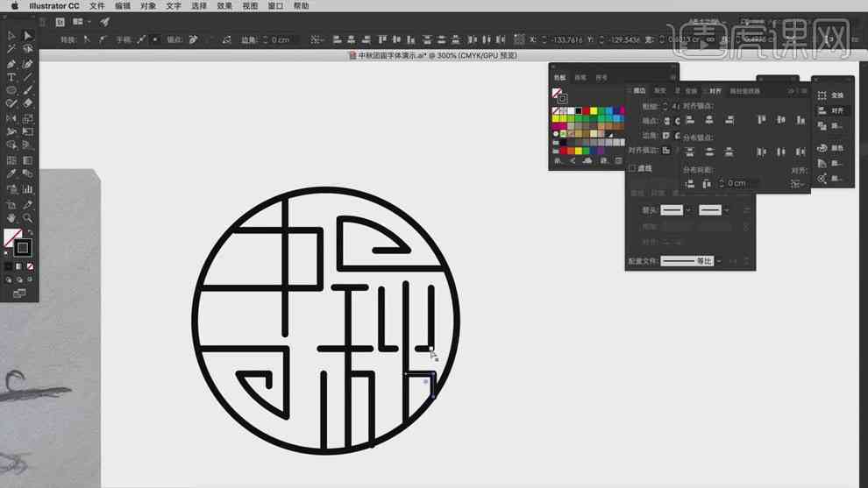This screenshot has width=868, height=488.
Task: Click black swatch in Swatches panel top row
Action: tap(579, 111)
